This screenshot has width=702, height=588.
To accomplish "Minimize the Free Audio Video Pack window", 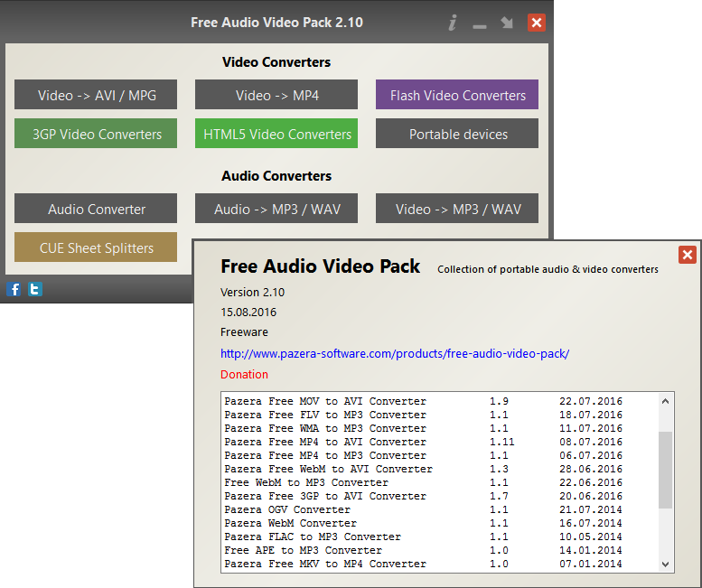I will [480, 27].
